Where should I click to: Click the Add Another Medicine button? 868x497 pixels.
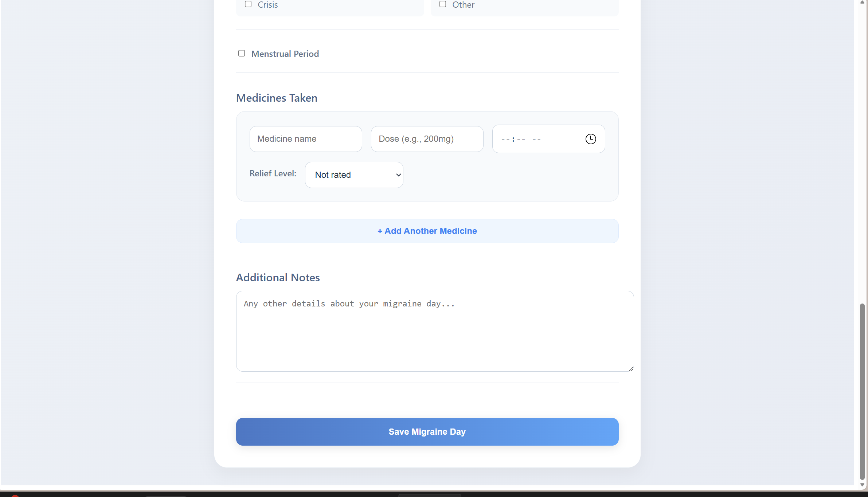[x=427, y=231]
